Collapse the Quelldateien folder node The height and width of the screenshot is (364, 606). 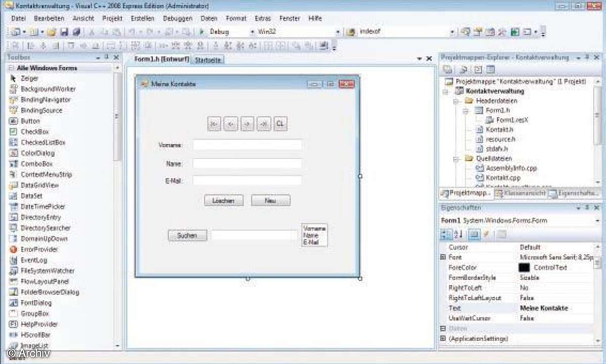click(x=456, y=159)
